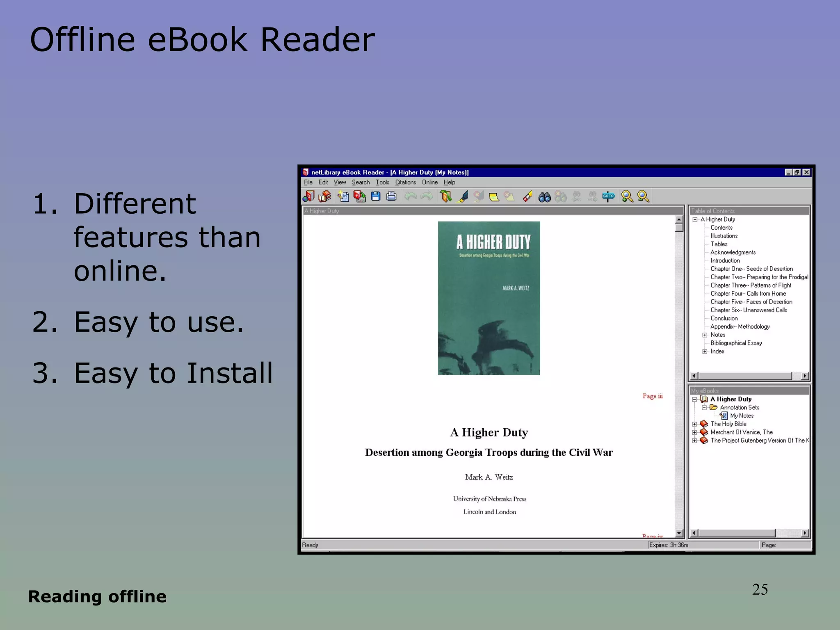Open the Search menu
The image size is (840, 630).
click(x=361, y=182)
